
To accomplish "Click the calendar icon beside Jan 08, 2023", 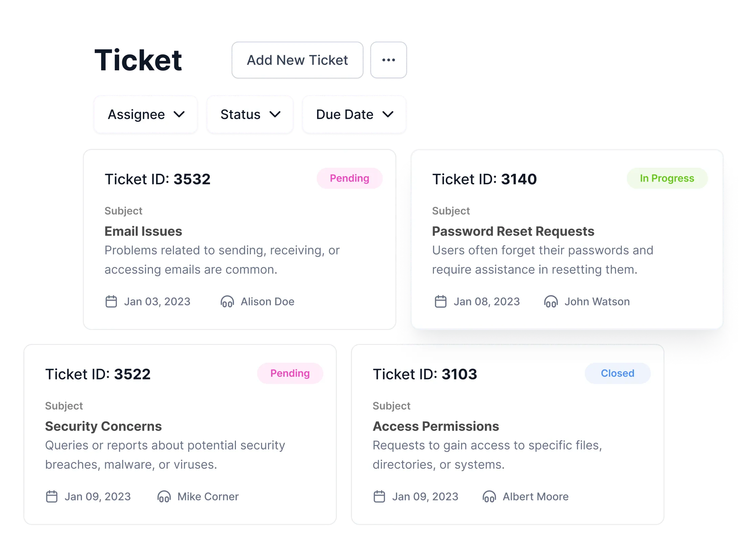I will 440,301.
